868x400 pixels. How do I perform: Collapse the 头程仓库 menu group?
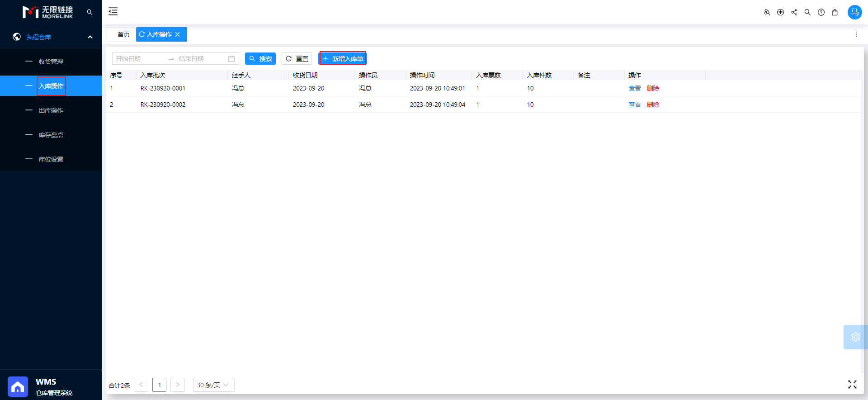[90, 37]
